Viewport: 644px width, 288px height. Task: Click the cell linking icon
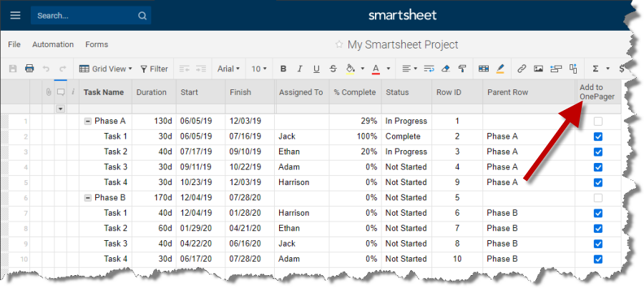tap(573, 69)
